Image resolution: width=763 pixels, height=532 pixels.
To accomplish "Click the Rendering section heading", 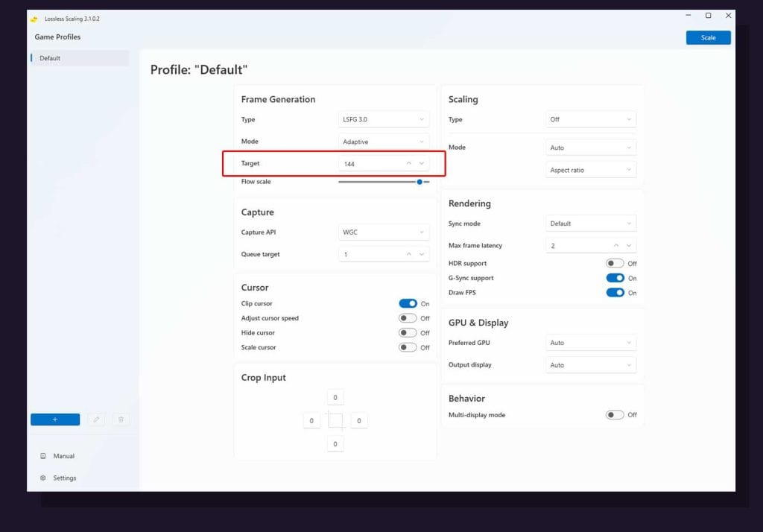I will point(469,203).
